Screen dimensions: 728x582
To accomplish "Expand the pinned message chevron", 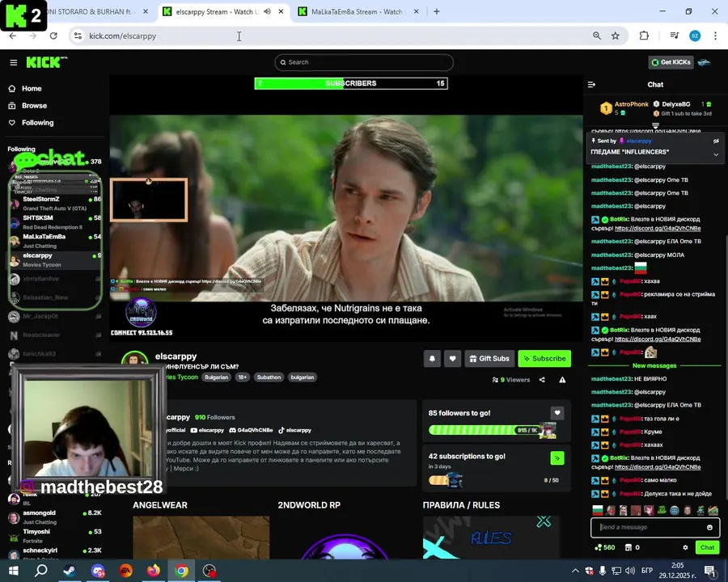I will [716, 154].
